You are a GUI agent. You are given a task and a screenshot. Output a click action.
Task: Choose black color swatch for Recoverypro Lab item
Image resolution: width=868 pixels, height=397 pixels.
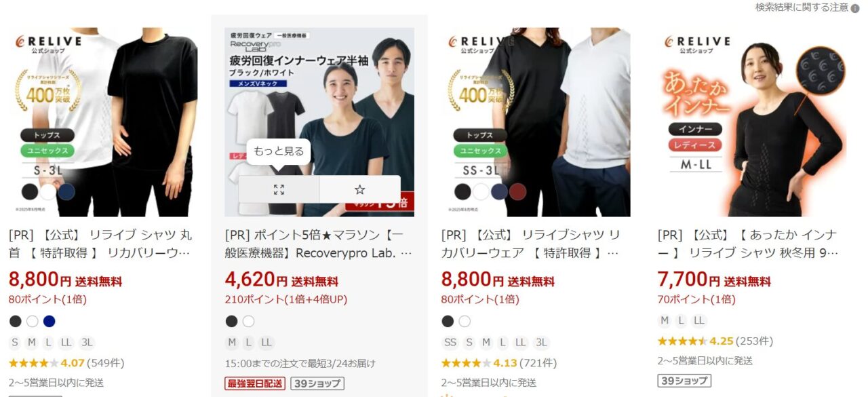[x=231, y=321]
